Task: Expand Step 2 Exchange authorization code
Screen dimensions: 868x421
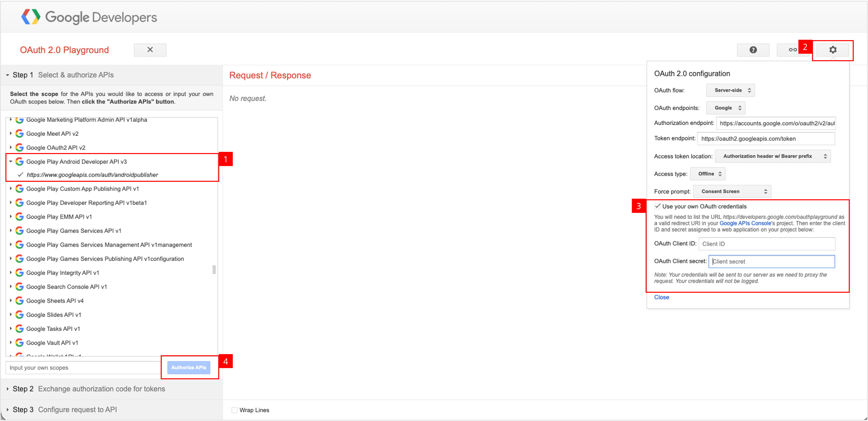Action: [x=7, y=389]
